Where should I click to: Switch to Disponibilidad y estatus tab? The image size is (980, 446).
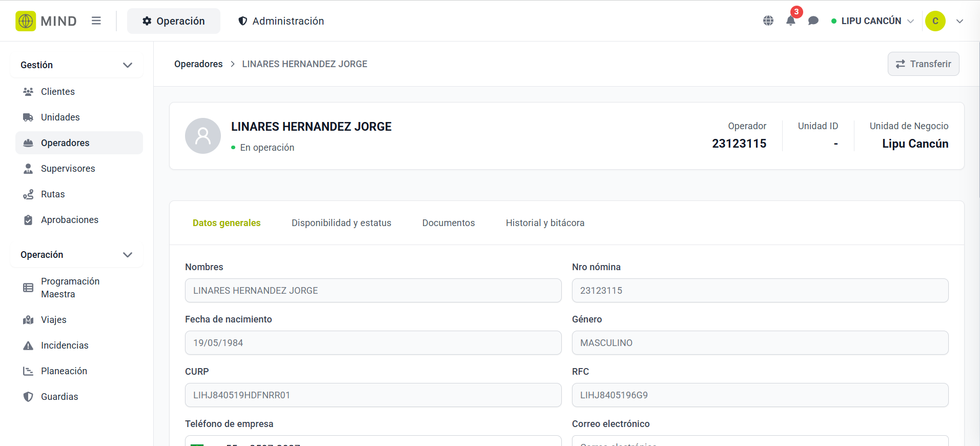coord(341,223)
